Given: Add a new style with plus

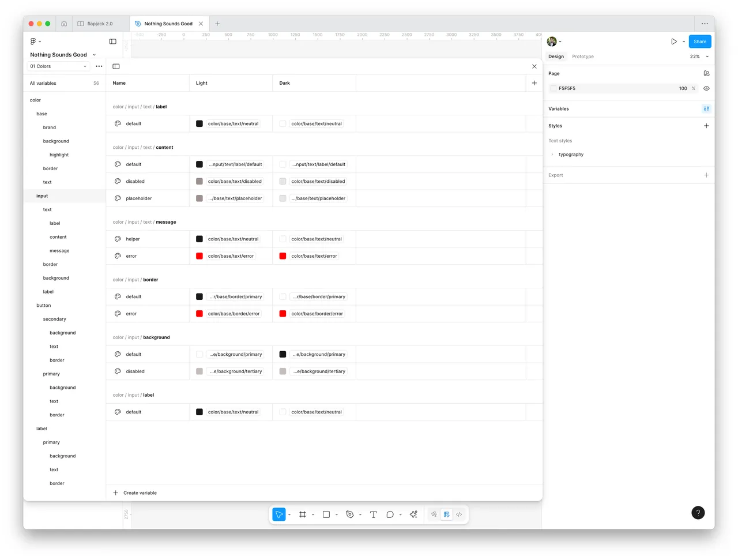Looking at the screenshot, I should pos(706,126).
